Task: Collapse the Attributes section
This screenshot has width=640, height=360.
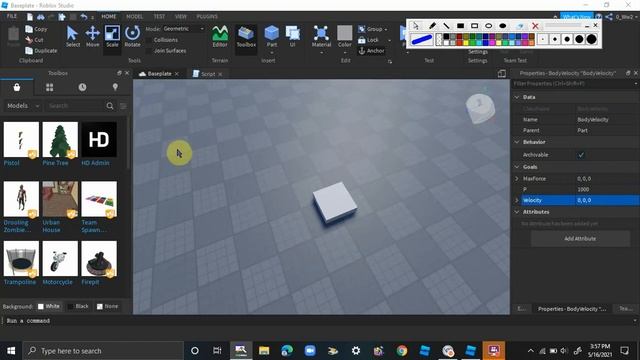Action: point(517,212)
